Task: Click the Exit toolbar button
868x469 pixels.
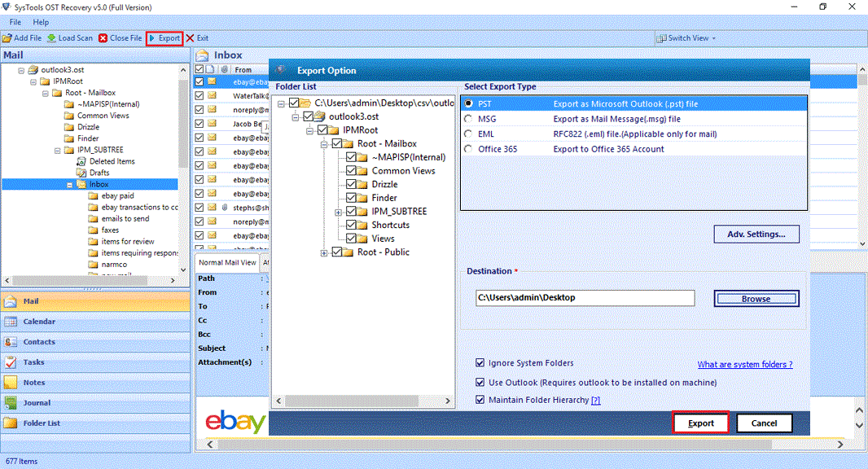Action: tap(198, 38)
